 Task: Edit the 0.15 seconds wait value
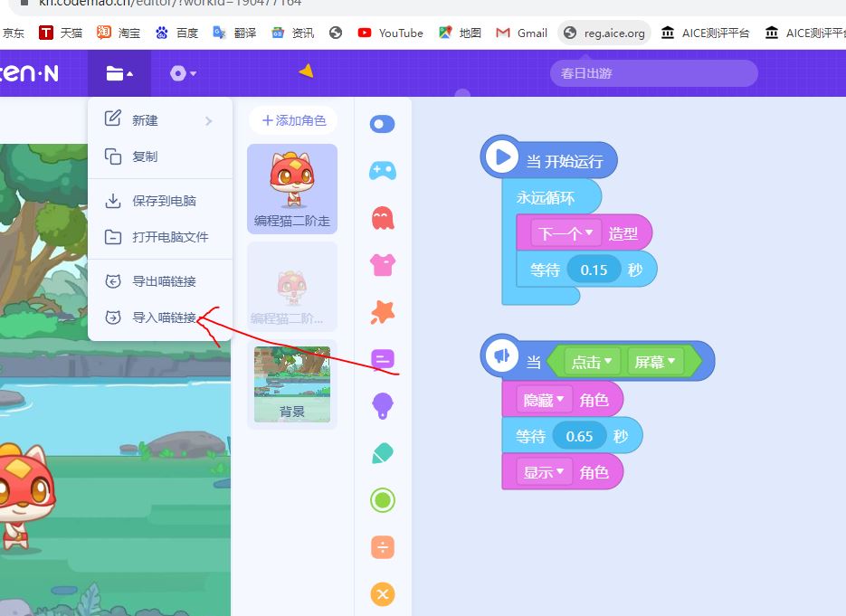pos(594,270)
